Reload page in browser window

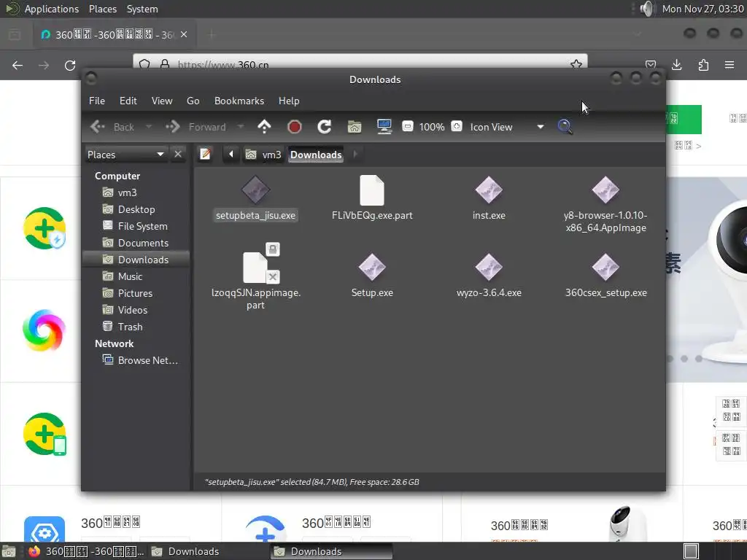(70, 65)
